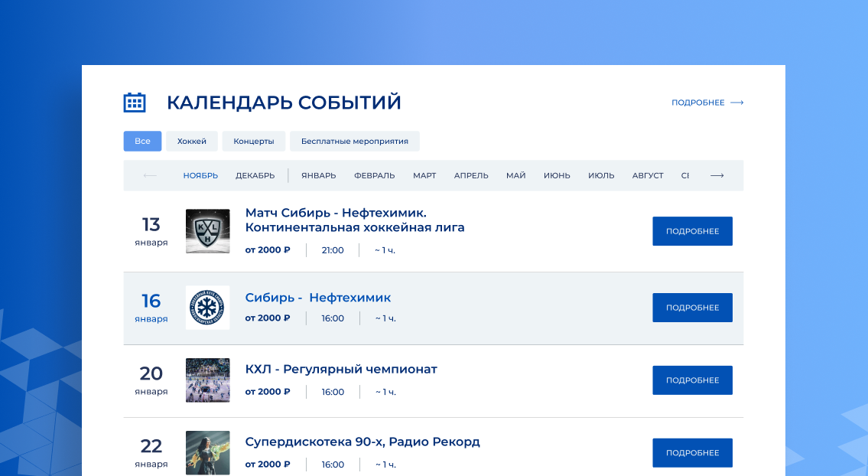Switch to the Ноябрь month tab
The width and height of the screenshot is (868, 476).
(x=200, y=175)
